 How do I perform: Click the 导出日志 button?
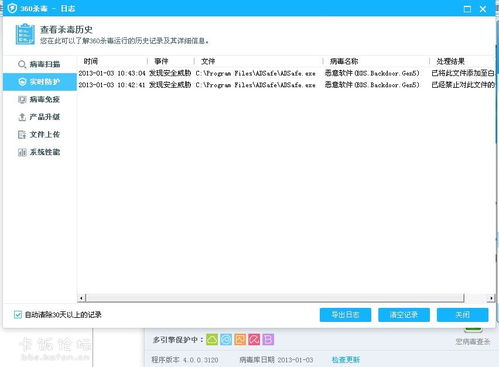click(345, 315)
